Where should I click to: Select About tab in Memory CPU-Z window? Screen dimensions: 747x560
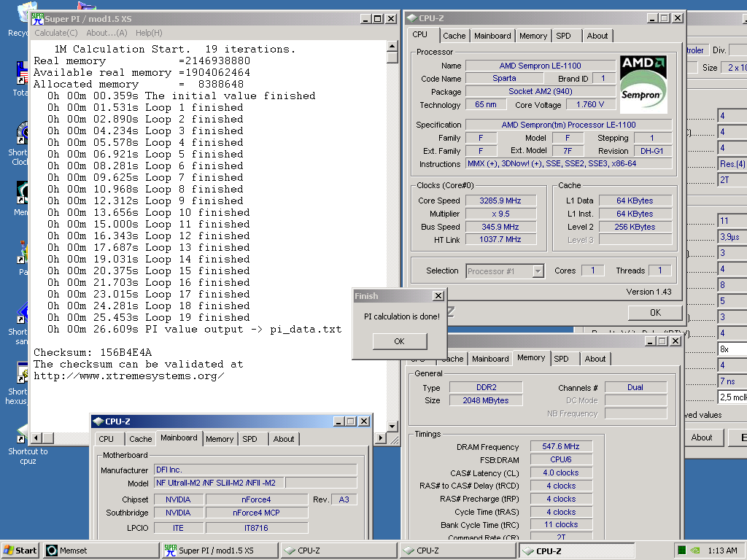click(x=595, y=359)
